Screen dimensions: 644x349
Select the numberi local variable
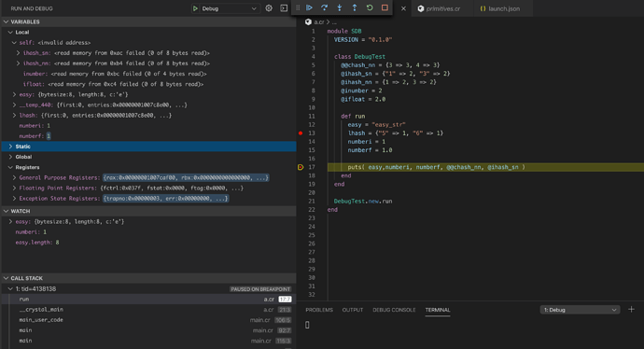148,126
